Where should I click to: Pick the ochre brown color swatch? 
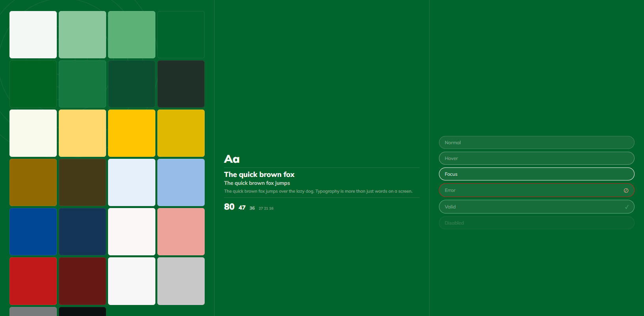[33, 182]
